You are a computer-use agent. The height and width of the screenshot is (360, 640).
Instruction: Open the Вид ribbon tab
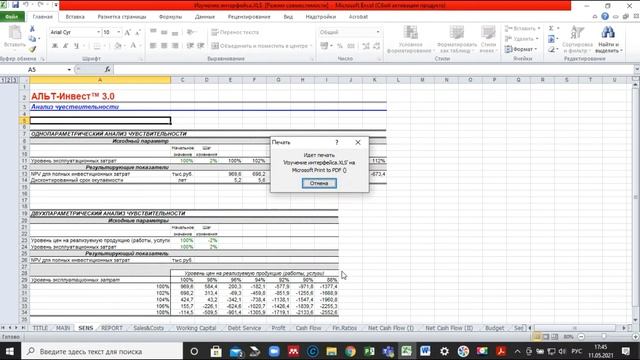(288, 17)
